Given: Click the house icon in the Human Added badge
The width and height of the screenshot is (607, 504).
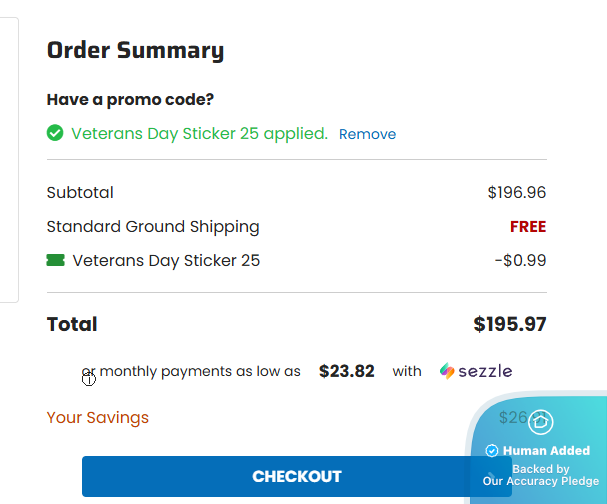Looking at the screenshot, I should coord(541,422).
